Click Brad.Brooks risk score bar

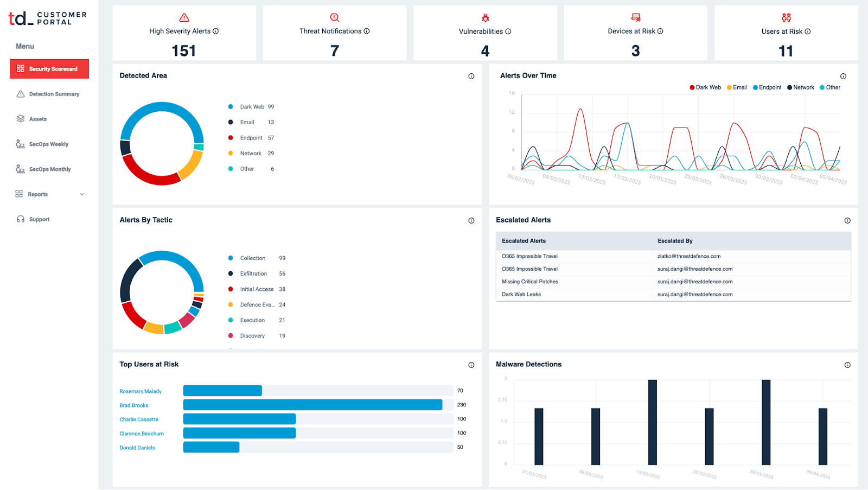point(312,405)
